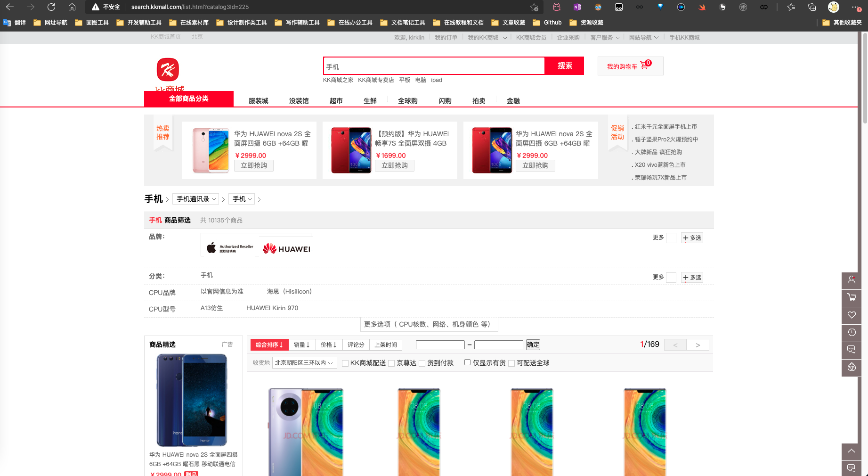The image size is (868, 476).
Task: Open the 服装城 navigation tab
Action: [x=258, y=101]
